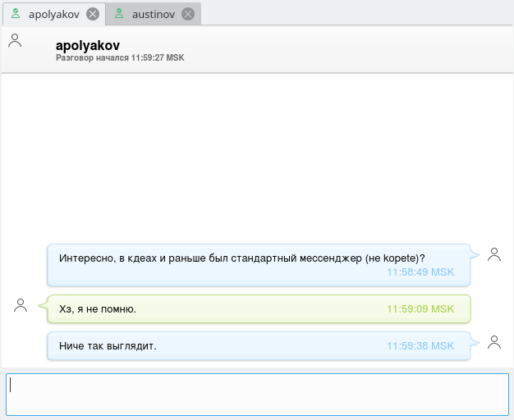Click the 'apolyakov' header contact name
Screen dimensions: 514x420
pos(88,46)
